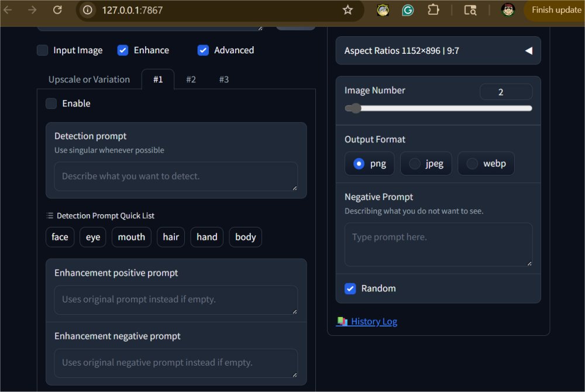This screenshot has height=392, width=585.
Task: Collapse the Aspect Ratios panel
Action: coord(528,50)
